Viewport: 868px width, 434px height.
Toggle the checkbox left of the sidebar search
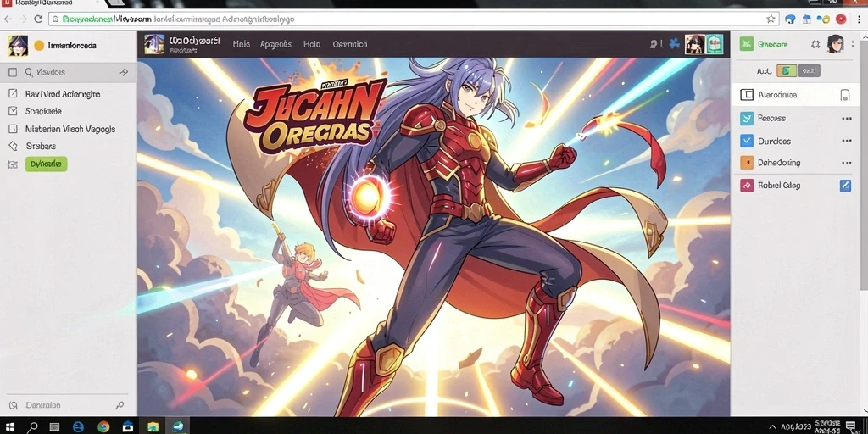coord(14,73)
